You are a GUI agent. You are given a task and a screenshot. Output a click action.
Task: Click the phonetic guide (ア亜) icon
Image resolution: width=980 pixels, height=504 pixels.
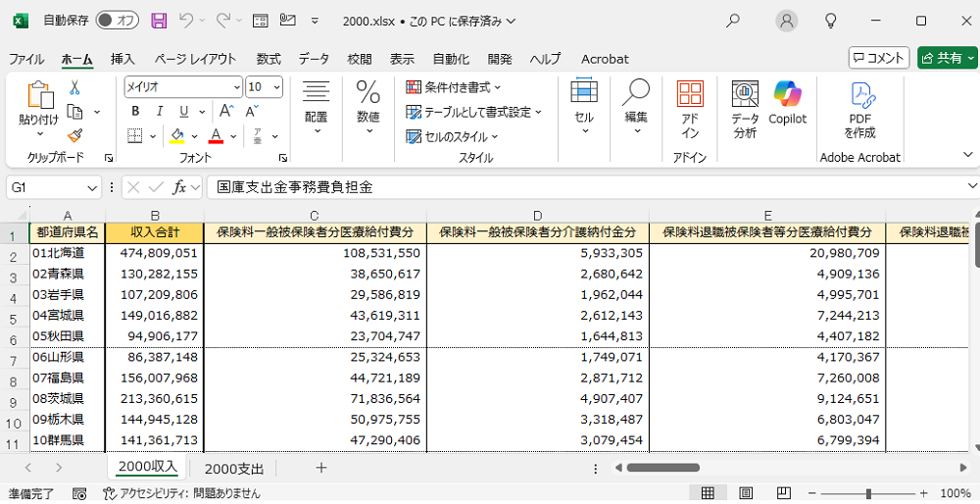click(x=258, y=135)
